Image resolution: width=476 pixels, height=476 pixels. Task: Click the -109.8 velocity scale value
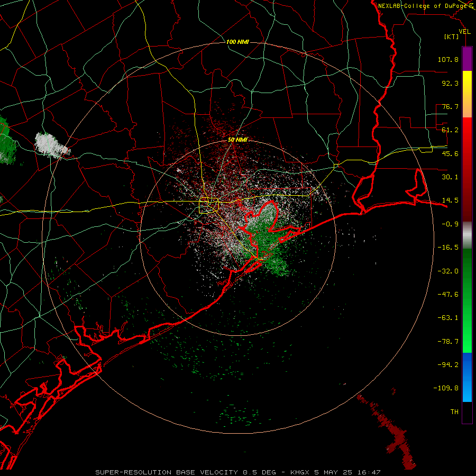446,388
